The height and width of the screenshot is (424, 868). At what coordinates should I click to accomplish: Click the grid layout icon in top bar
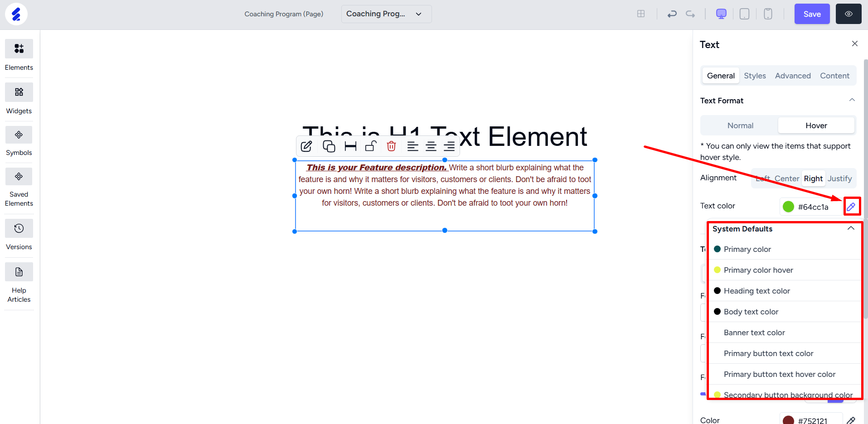click(x=641, y=14)
